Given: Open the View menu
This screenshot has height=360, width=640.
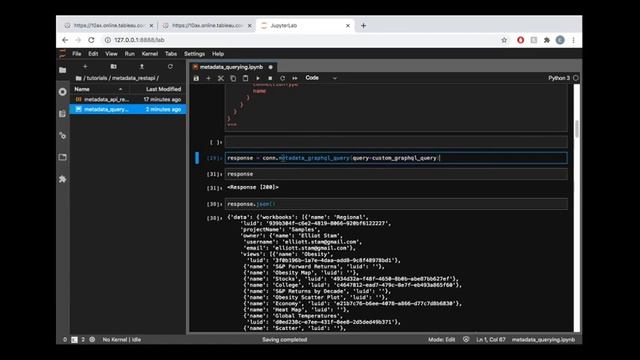Looking at the screenshot, I should click(111, 54).
